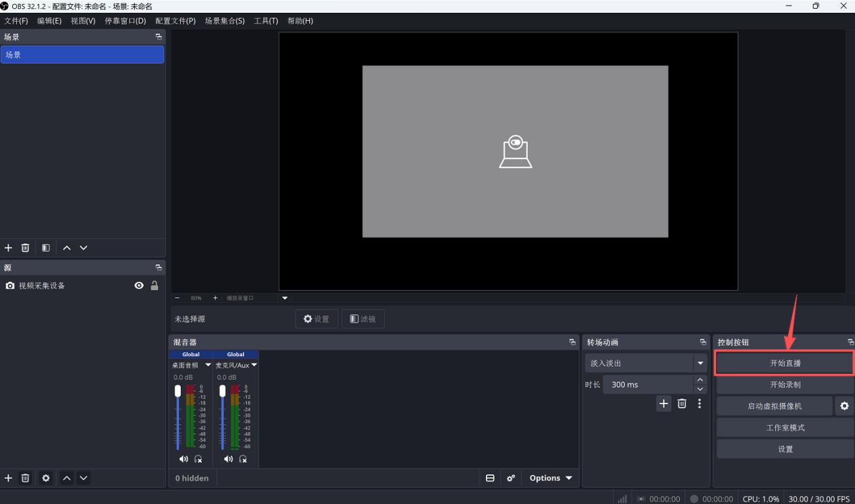The height and width of the screenshot is (504, 855).
Task: Click 设置 properties button in source toolbar
Action: pos(316,319)
